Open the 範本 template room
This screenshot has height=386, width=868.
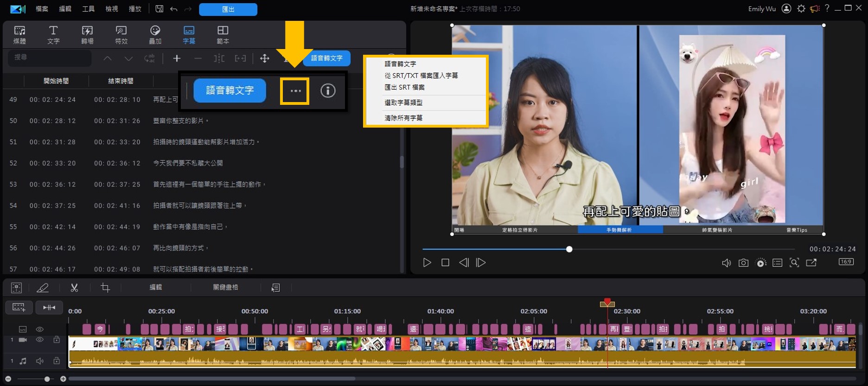pyautogui.click(x=223, y=35)
